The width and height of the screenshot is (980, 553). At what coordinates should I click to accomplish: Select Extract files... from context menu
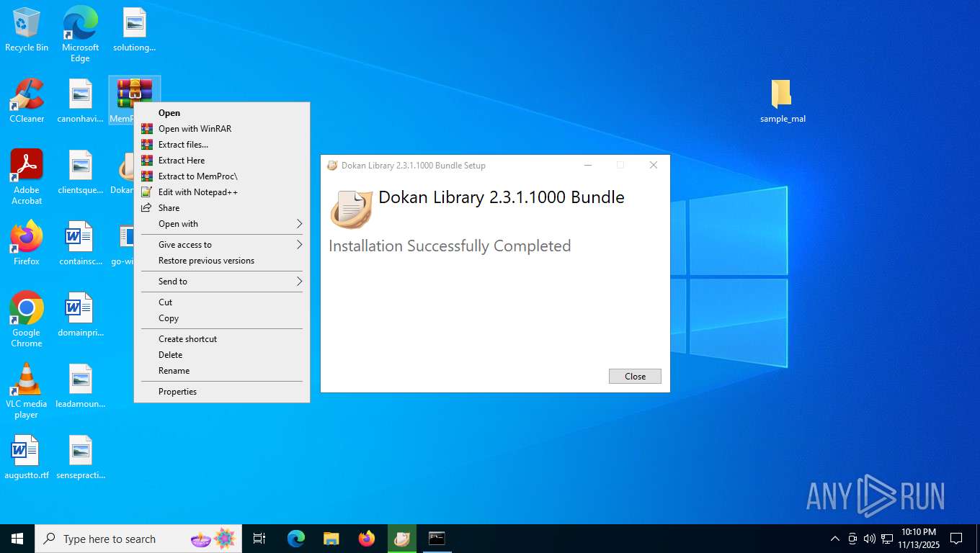click(x=222, y=145)
